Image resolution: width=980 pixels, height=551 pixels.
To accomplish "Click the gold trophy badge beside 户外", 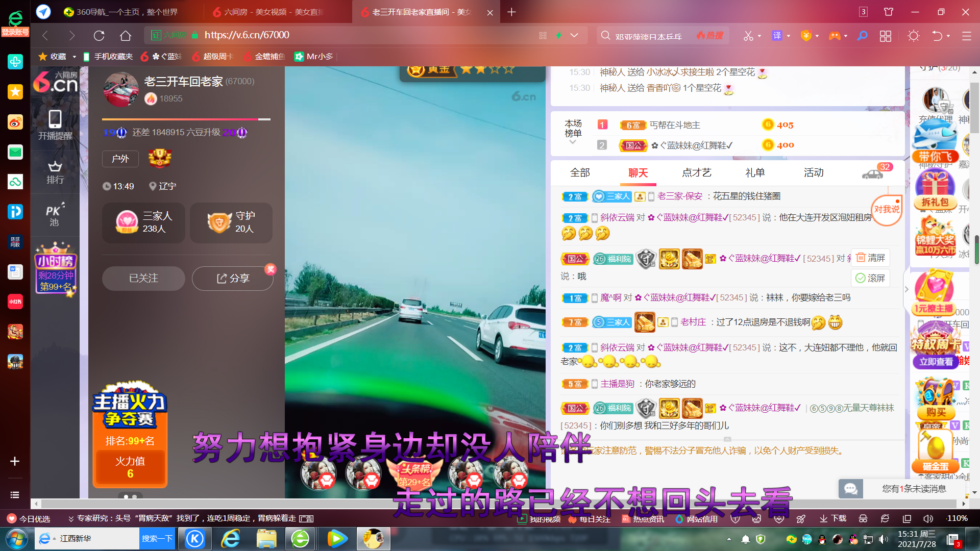I will tap(160, 158).
